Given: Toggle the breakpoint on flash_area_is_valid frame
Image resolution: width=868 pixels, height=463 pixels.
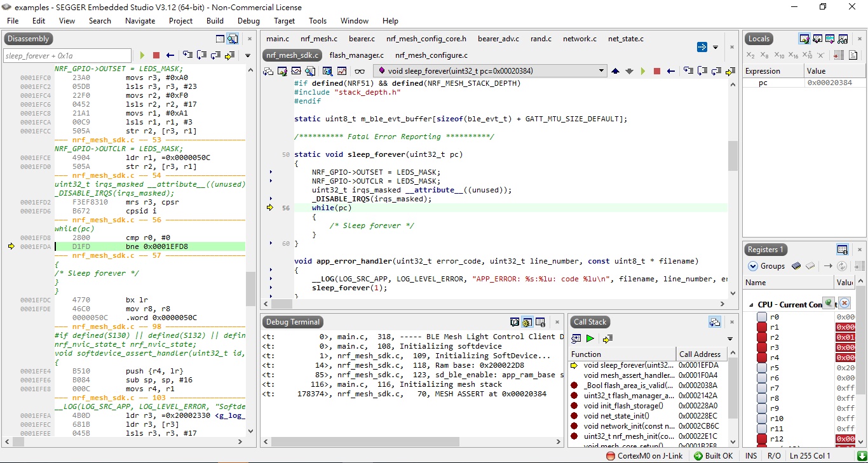Looking at the screenshot, I should click(x=574, y=386).
